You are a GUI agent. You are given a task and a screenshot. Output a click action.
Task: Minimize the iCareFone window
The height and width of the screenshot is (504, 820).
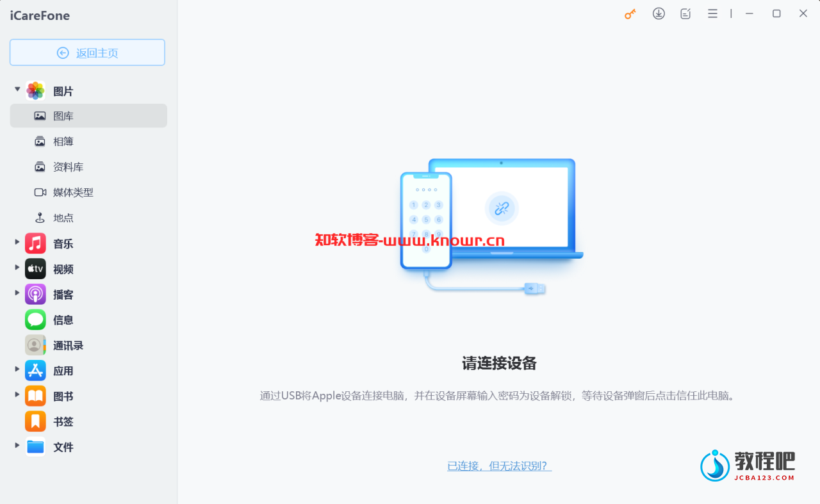click(x=750, y=13)
